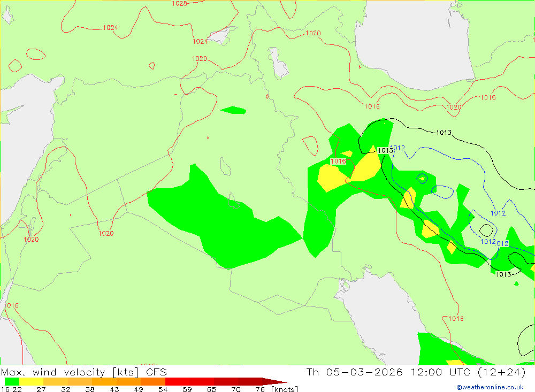Screen dimensions: 535x392
Task: Click the weatheronline.co.uk copyright link
Action: click(490, 387)
